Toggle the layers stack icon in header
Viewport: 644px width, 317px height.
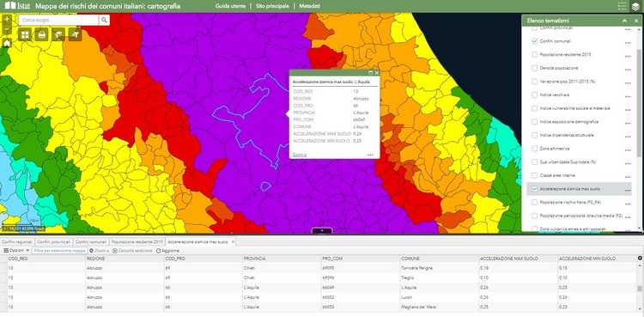click(x=635, y=6)
